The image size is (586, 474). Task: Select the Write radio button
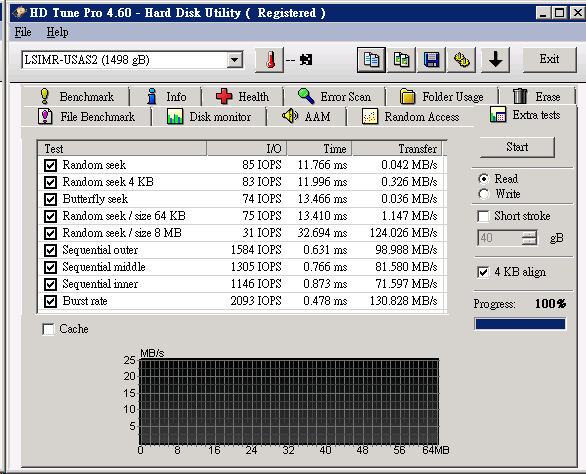(484, 194)
